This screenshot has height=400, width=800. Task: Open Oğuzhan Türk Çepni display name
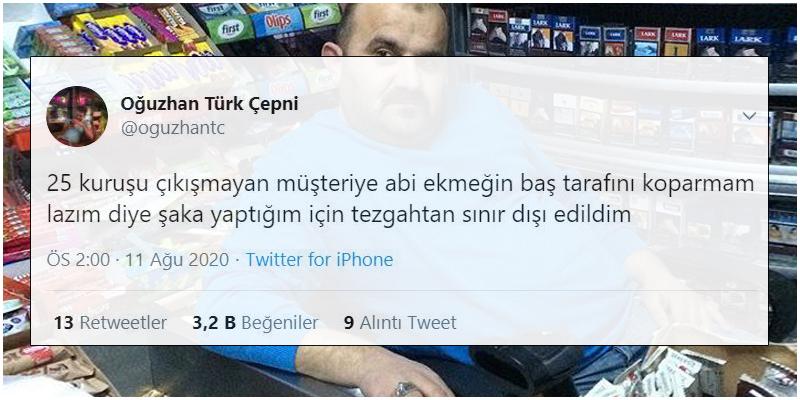pos(209,104)
